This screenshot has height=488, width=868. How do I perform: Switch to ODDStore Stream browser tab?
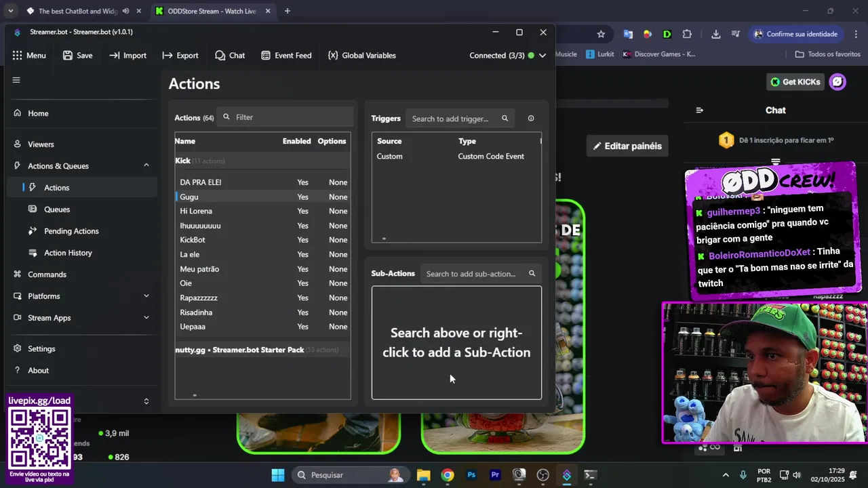coord(212,11)
